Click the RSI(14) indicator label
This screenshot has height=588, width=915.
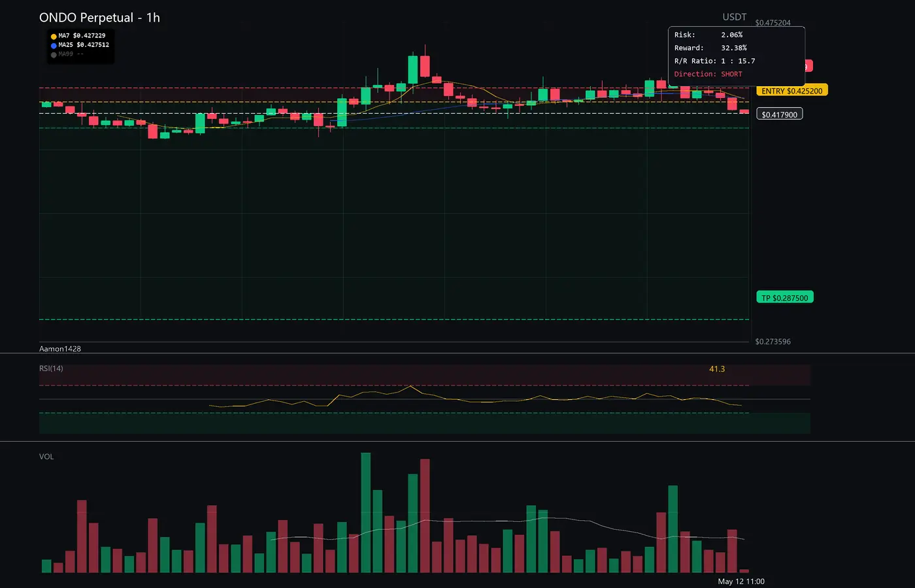pyautogui.click(x=51, y=368)
